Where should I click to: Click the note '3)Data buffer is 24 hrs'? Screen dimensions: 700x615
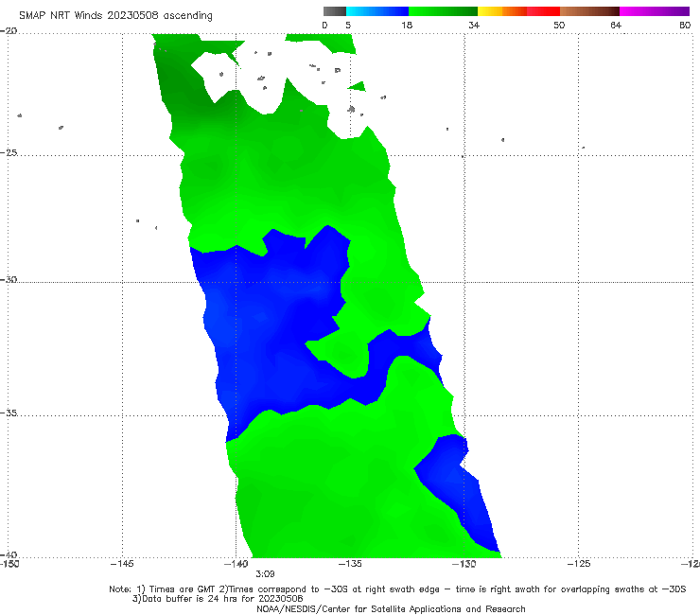pyautogui.click(x=218, y=599)
